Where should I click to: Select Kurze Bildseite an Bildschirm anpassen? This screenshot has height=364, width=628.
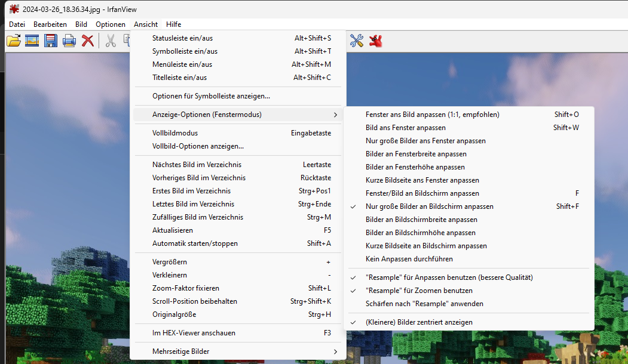coord(468,246)
